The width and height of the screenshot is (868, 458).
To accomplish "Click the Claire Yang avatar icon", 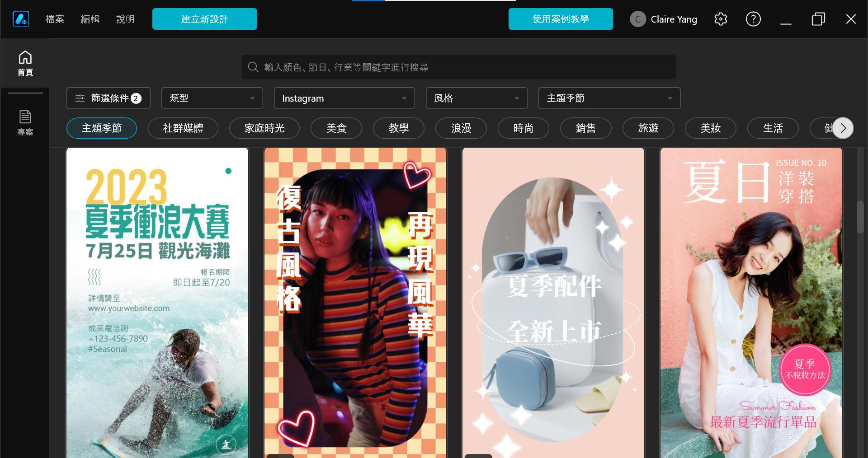I will tap(638, 19).
